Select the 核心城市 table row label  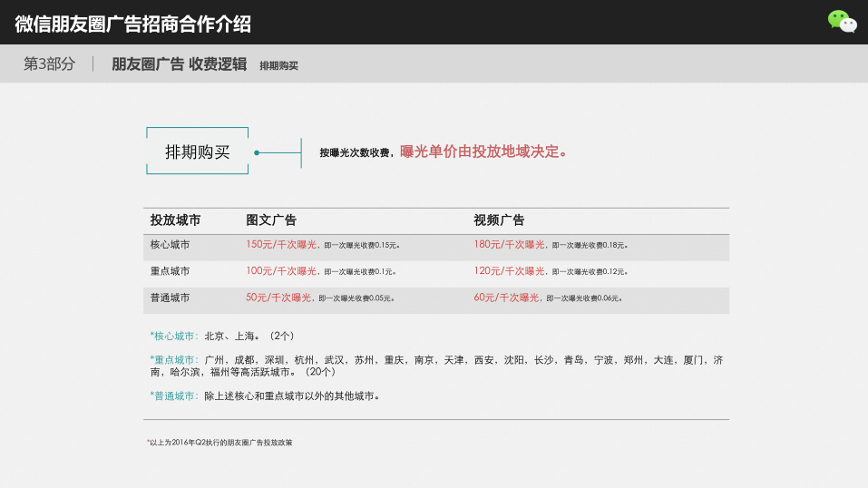170,245
